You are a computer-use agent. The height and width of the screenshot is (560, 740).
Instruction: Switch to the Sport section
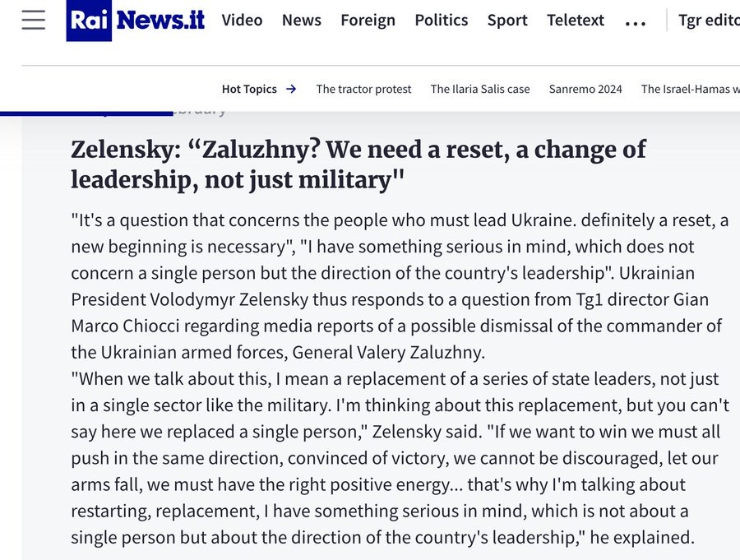[507, 21]
